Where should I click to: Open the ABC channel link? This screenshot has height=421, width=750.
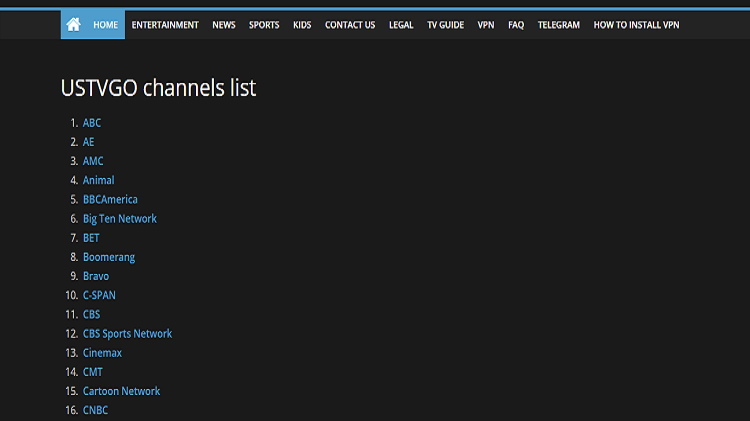(x=92, y=123)
